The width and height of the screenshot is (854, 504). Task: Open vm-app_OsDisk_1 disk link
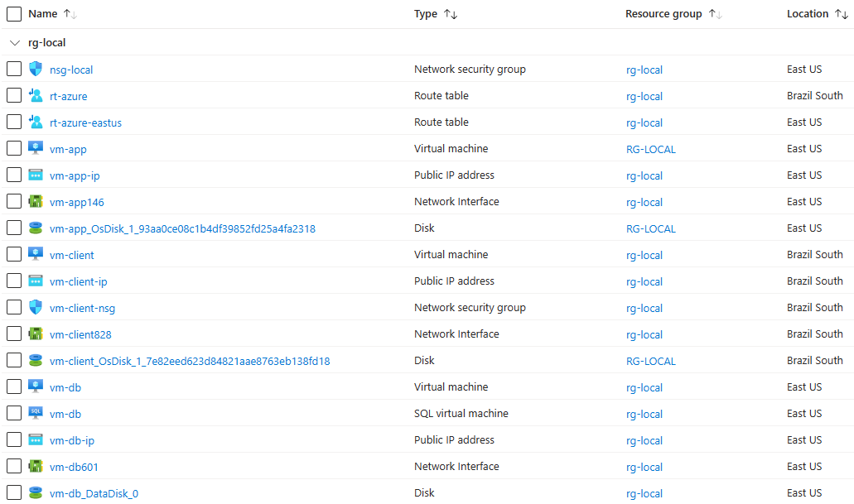(182, 228)
